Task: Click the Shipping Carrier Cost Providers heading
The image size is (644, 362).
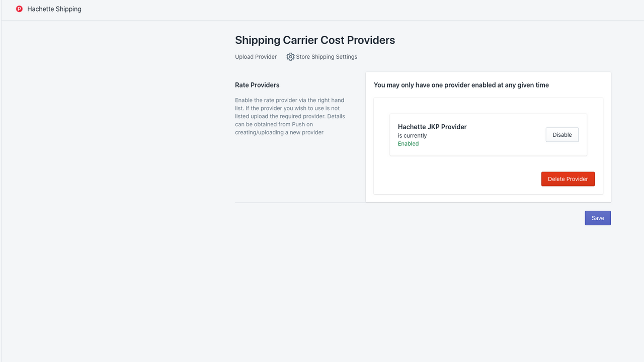Action: 315,40
